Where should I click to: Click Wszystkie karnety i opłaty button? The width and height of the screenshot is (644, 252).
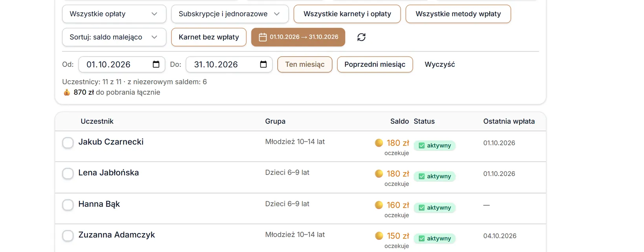[x=347, y=14]
